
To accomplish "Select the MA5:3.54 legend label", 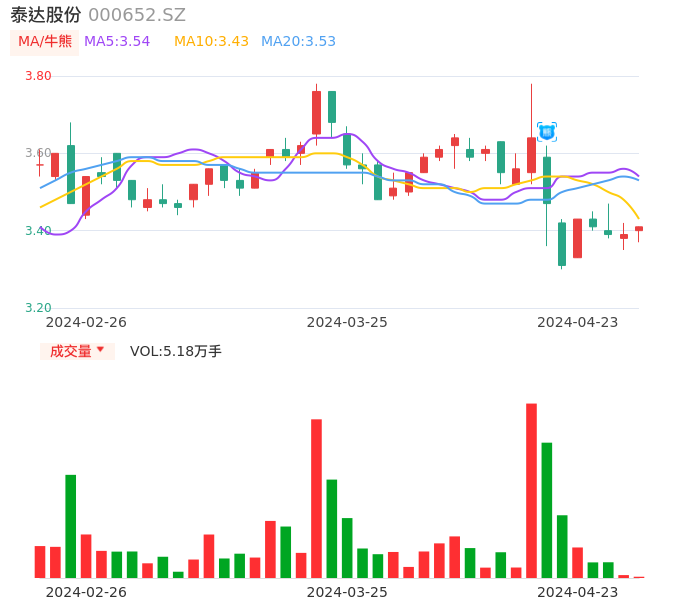I will tap(117, 42).
